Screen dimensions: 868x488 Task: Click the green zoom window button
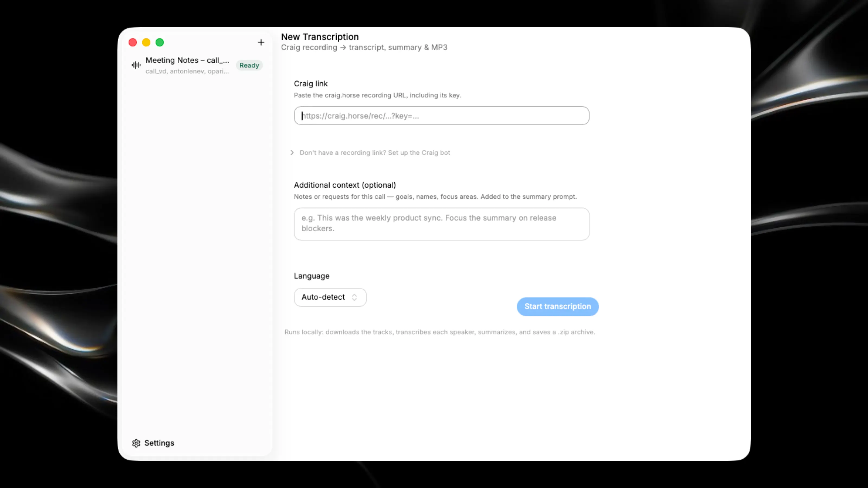click(x=160, y=43)
